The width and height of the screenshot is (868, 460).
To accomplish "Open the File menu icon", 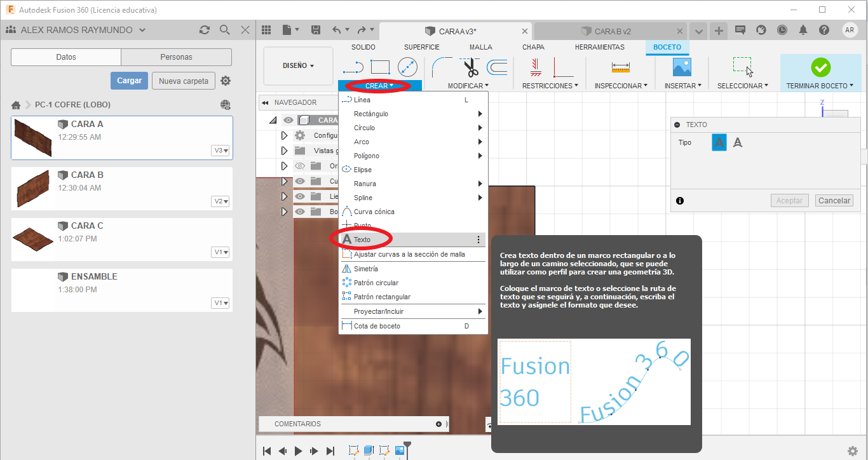I will tap(290, 30).
